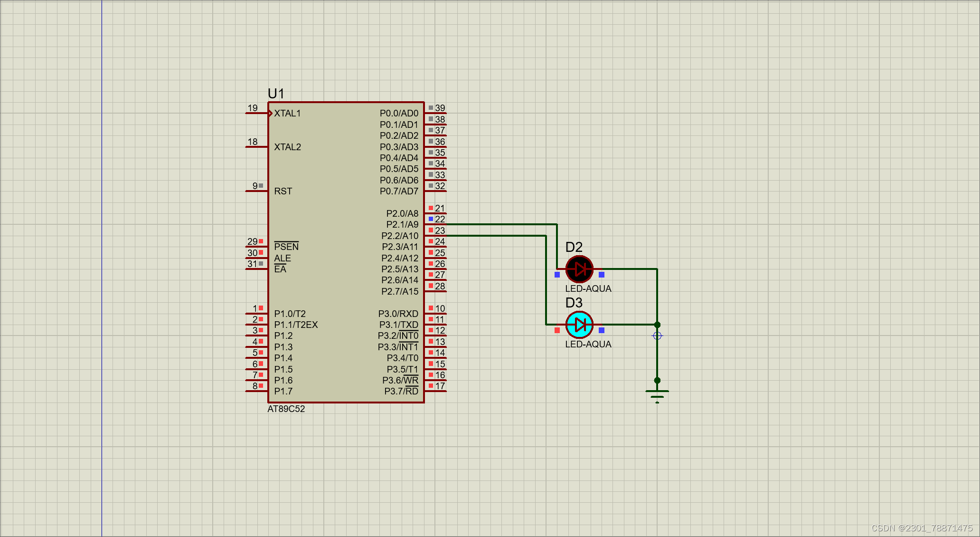Viewport: 980px width, 537px height.
Task: Click the D2 LED symbol
Action: (x=579, y=269)
